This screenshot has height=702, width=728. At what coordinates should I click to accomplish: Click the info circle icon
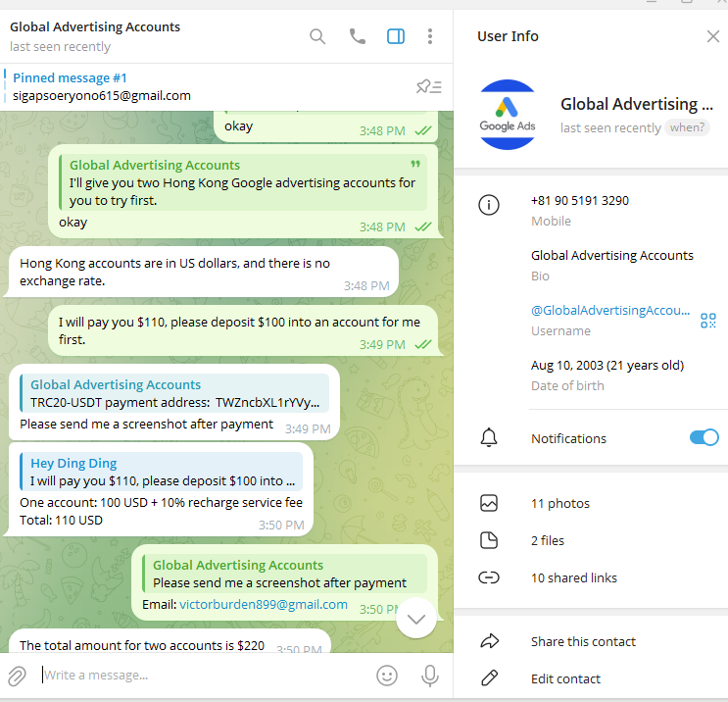[489, 204]
